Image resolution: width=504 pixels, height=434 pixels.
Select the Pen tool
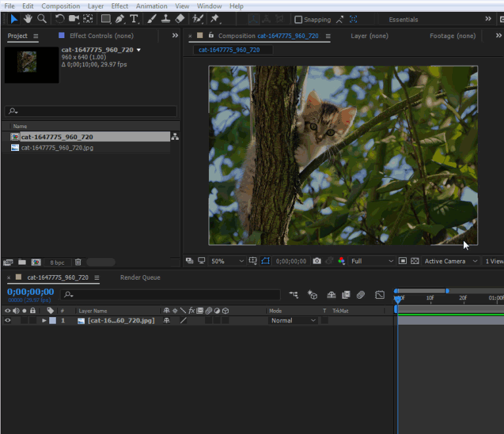[x=120, y=19]
